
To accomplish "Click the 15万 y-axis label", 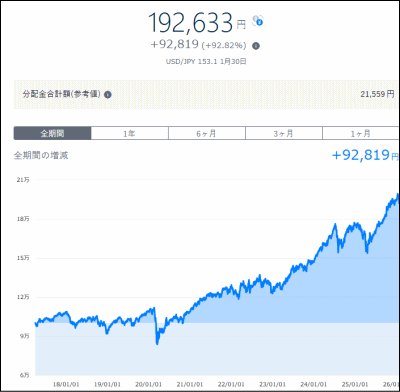I will (x=23, y=258).
